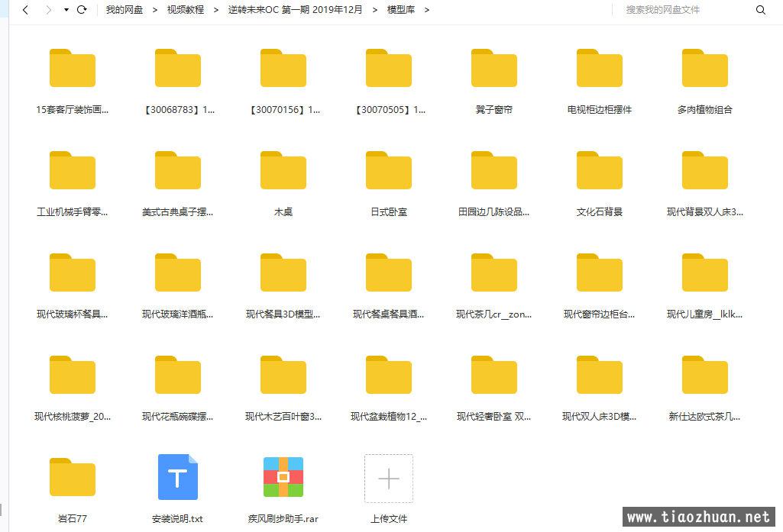The height and width of the screenshot is (532, 783).
Task: Navigate to 我的网盘 breadcrumb
Action: [x=125, y=10]
